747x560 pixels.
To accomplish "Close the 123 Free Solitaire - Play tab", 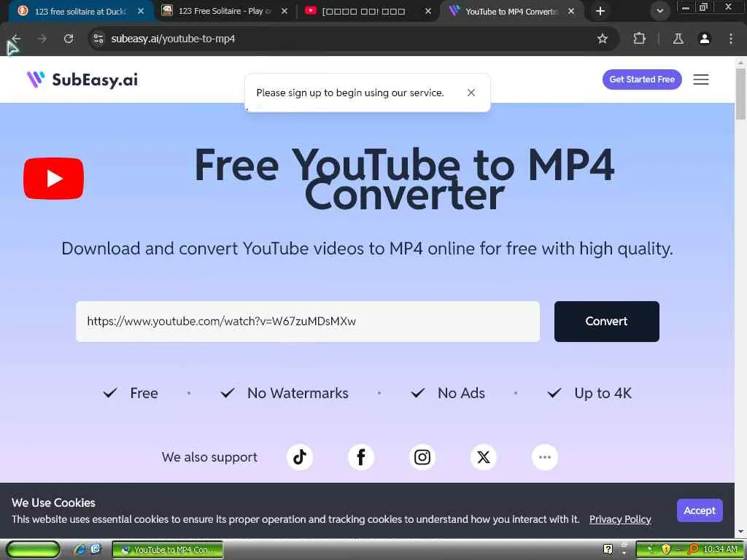I will (285, 11).
